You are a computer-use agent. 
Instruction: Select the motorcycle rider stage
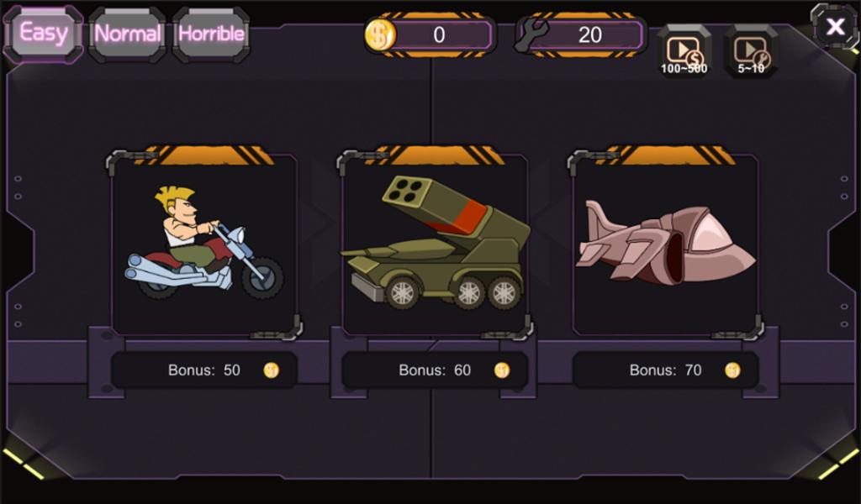(204, 244)
